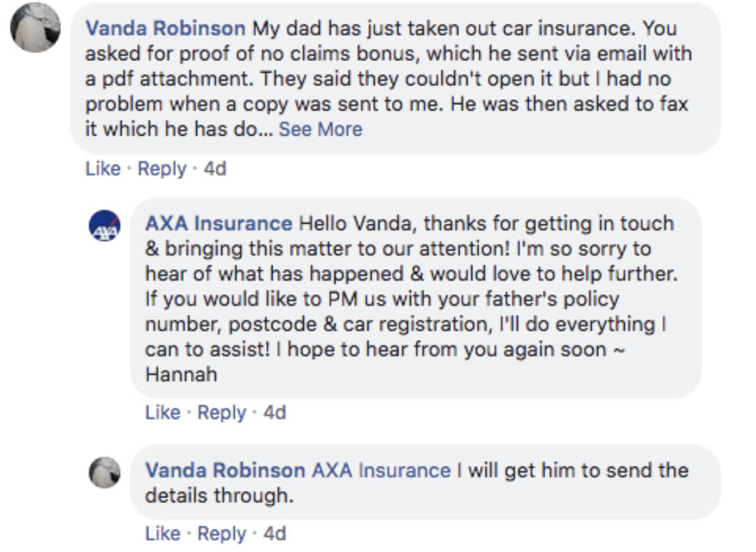Open Vanda Robinson's profile name on the top comment
This screenshot has width=756, height=552.
coord(165,29)
